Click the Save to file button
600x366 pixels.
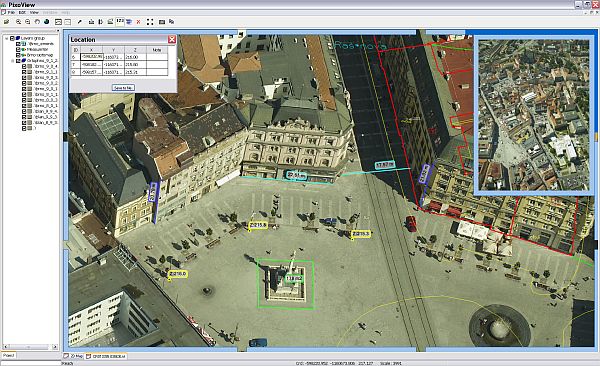[x=123, y=88]
